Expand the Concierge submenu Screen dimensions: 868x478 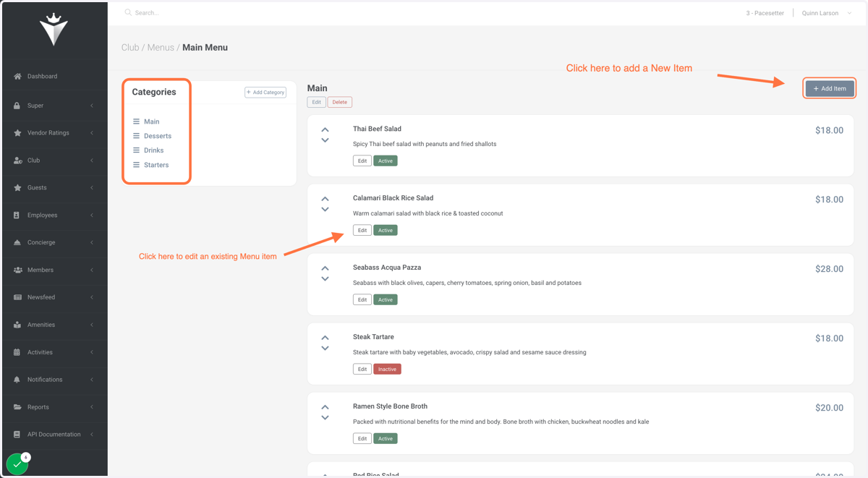[92, 243]
